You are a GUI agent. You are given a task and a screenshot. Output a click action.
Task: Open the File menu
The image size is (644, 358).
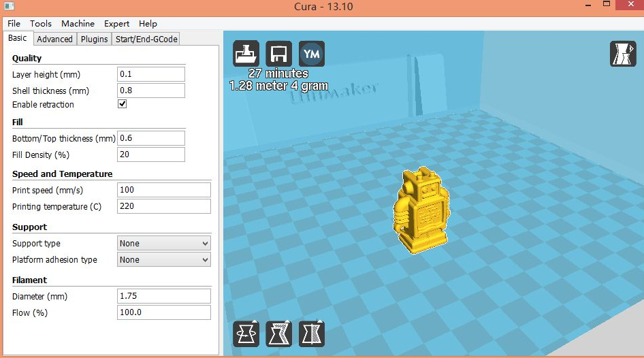14,23
